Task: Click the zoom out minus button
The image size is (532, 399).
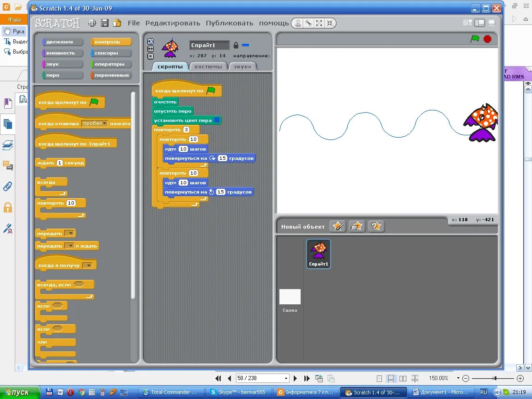Action: 466,378
